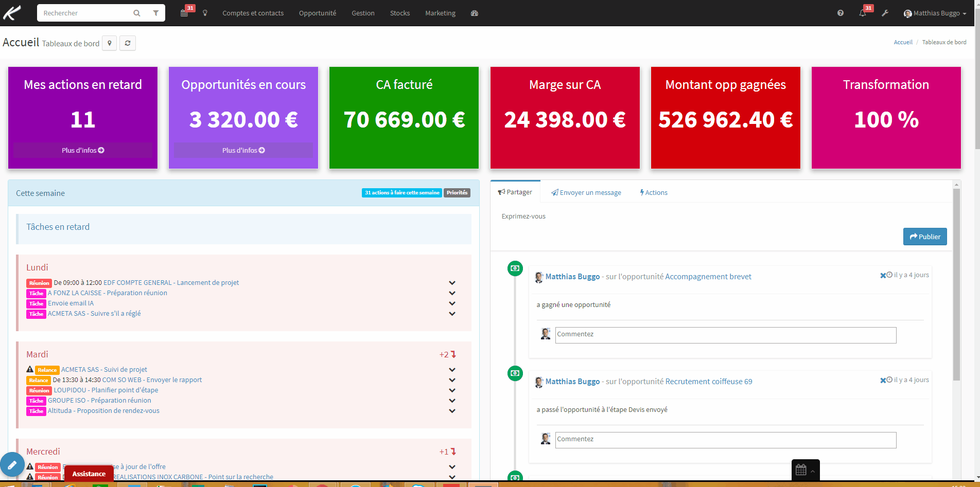Click Matthias Buggo avatar on Accompagnement brevet post
The width and height of the screenshot is (980, 487).
pos(539,277)
